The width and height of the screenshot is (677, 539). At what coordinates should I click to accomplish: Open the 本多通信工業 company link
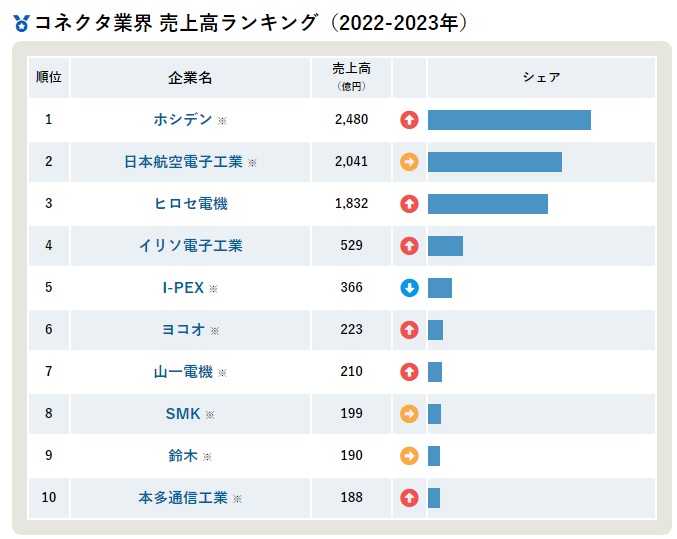click(183, 498)
